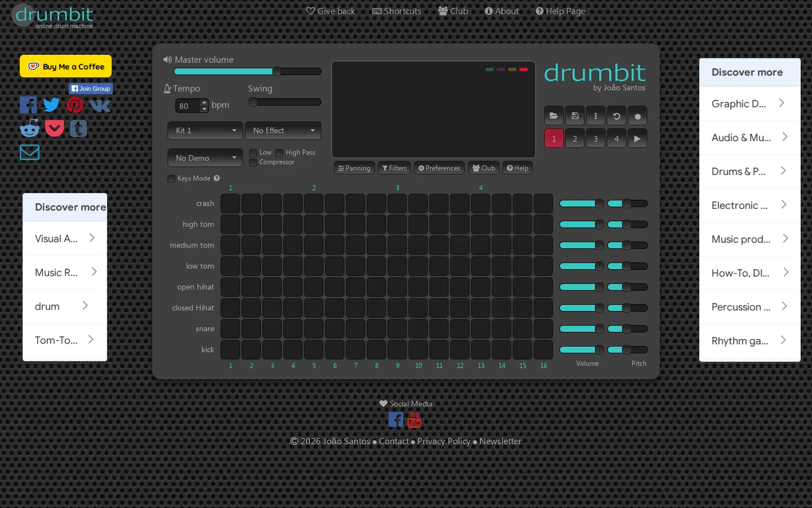
Task: Click the open file folder icon
Action: click(554, 116)
